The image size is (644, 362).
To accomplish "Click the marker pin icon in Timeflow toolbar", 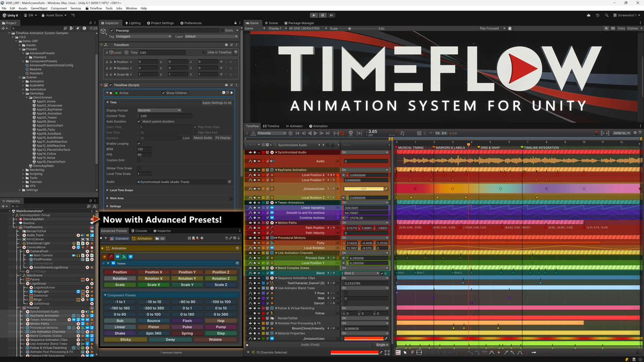I will coord(350,133).
